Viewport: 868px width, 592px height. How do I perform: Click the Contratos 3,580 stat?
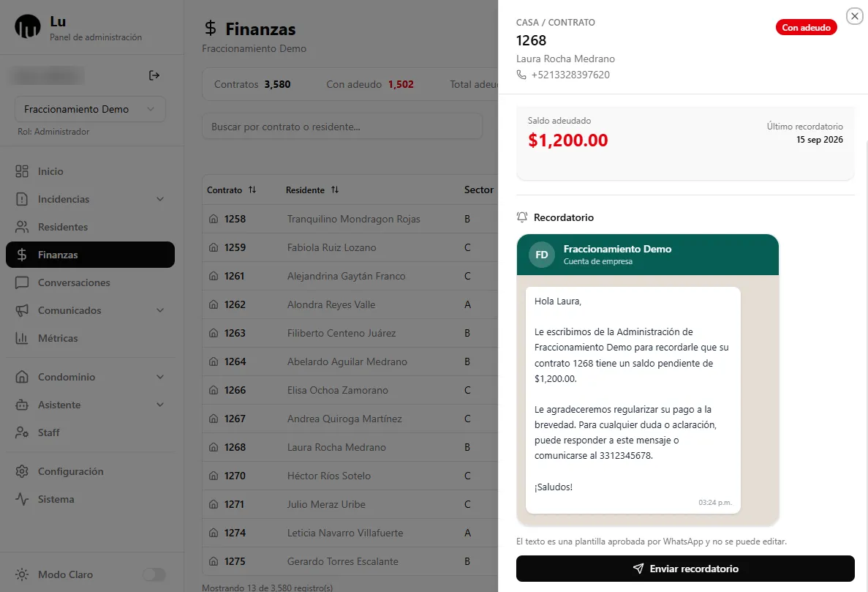[x=252, y=84]
